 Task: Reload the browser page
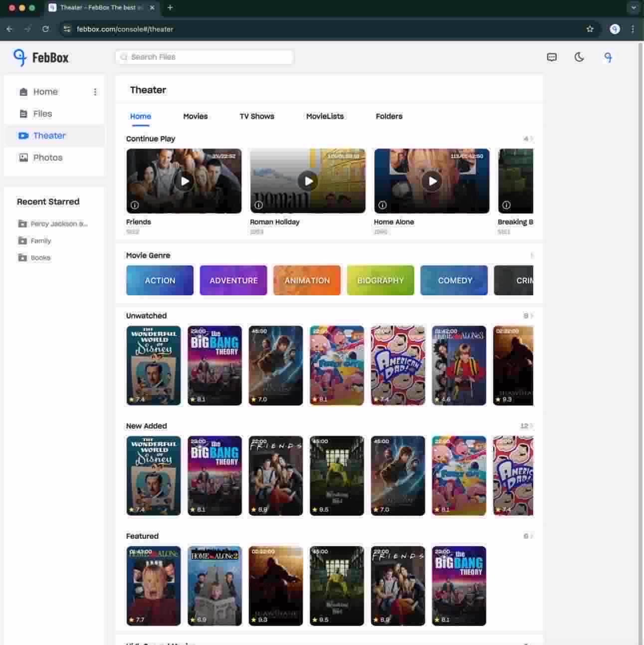point(45,29)
